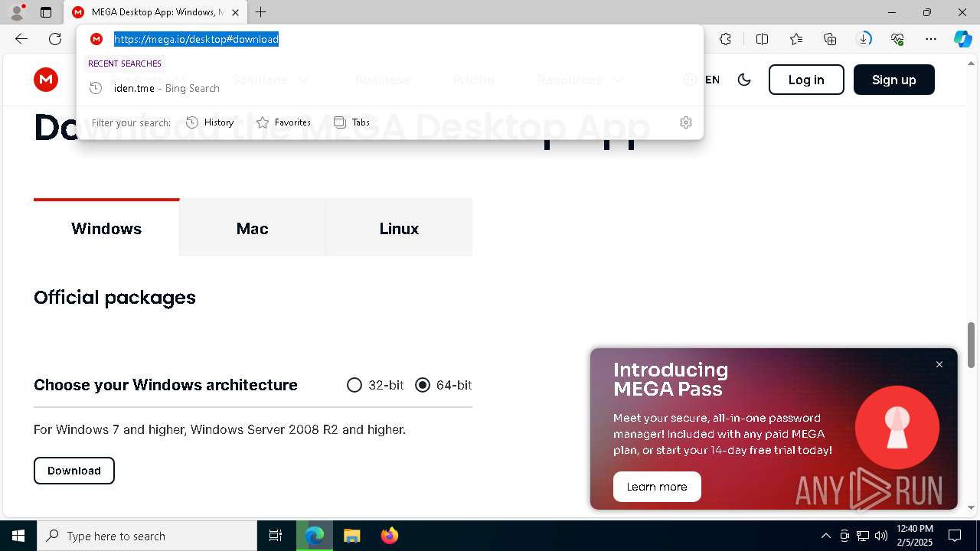This screenshot has height=551, width=980.
Task: Open Task View on the taskbar
Action: click(x=276, y=536)
